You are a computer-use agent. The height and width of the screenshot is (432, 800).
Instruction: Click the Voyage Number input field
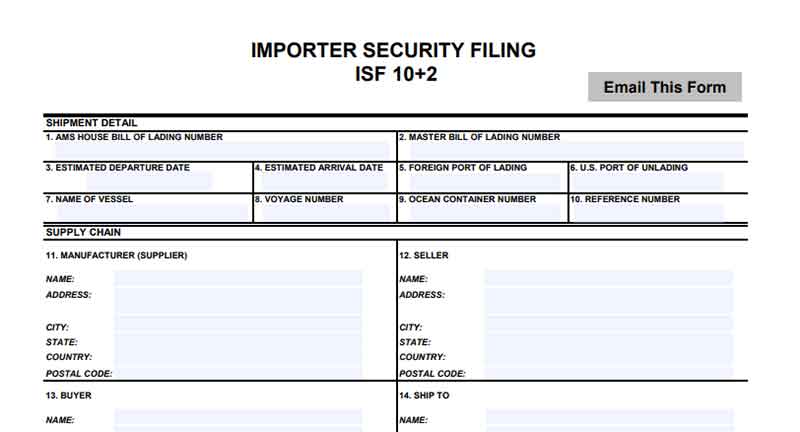[321, 212]
